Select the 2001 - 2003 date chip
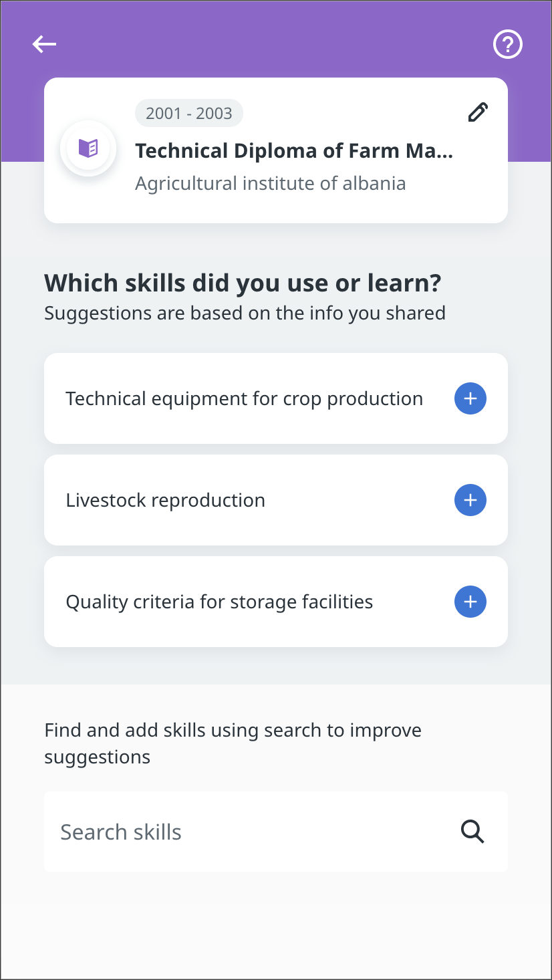The image size is (552, 980). pyautogui.click(x=189, y=114)
